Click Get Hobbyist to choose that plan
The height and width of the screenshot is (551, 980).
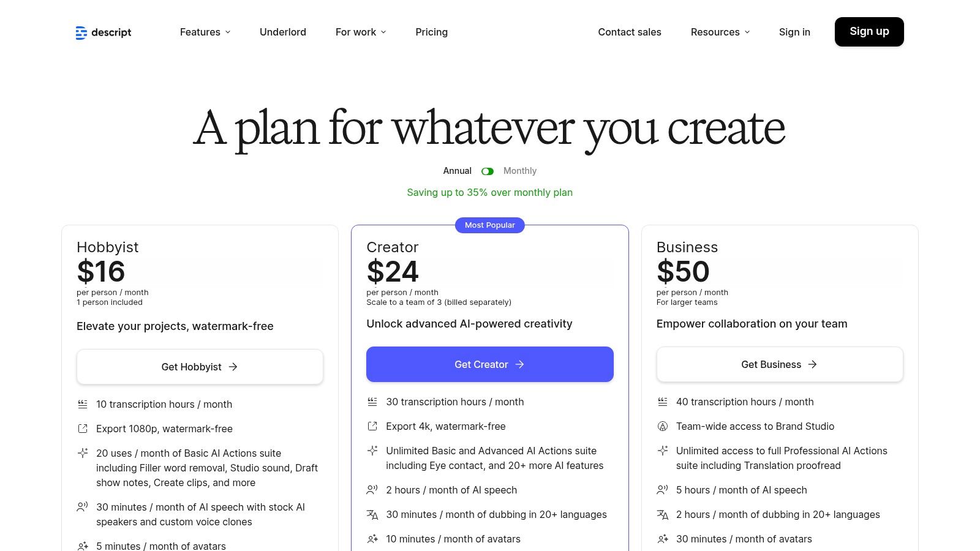click(200, 366)
